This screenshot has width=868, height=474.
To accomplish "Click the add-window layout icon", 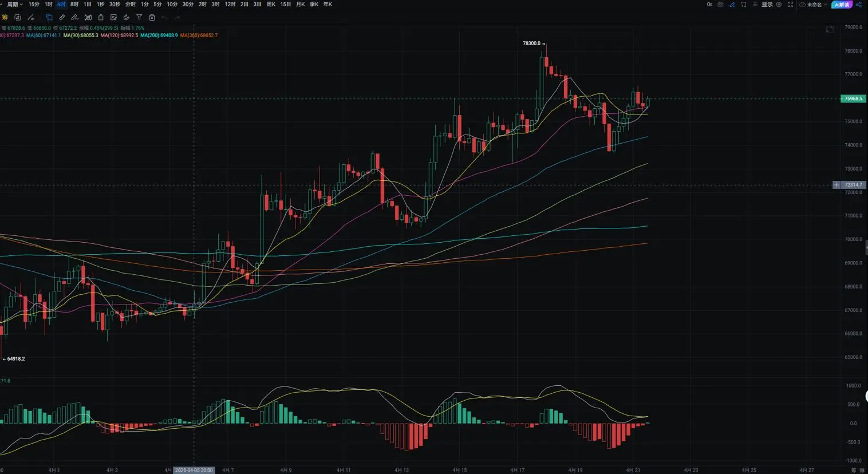I will (x=744, y=5).
